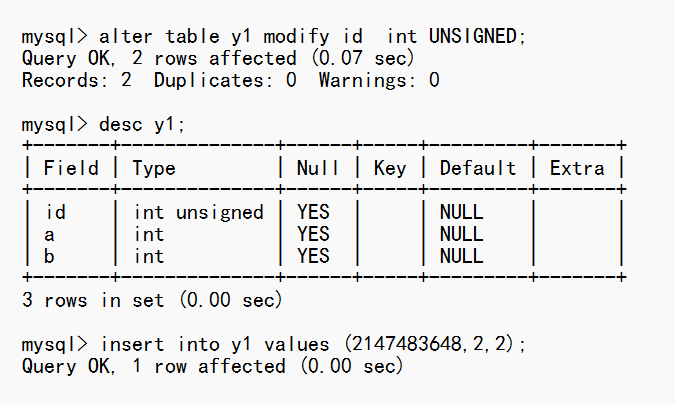Click the 'Key' column header
The image size is (675, 405).
tap(390, 168)
